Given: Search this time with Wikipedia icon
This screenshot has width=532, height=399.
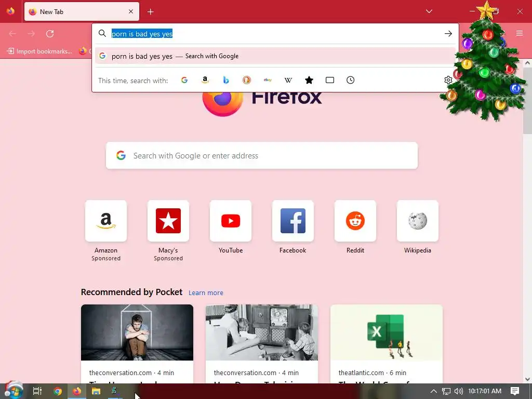Looking at the screenshot, I should [288, 80].
